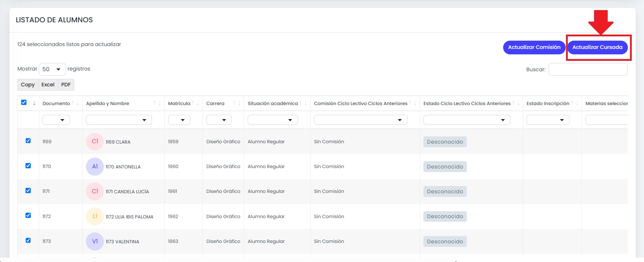Open the Mostrar registros count dropdown
Viewport: 644px width, 262px height.
pyautogui.click(x=52, y=69)
